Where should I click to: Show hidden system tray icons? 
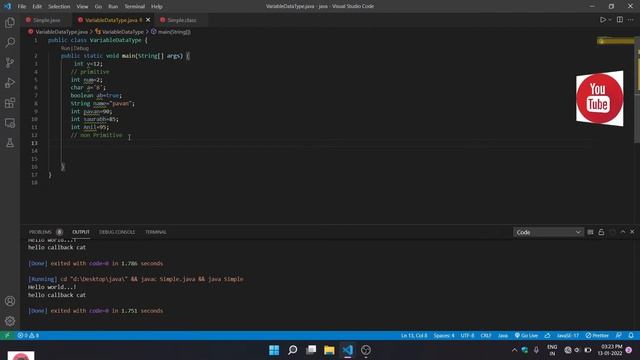pos(514,350)
